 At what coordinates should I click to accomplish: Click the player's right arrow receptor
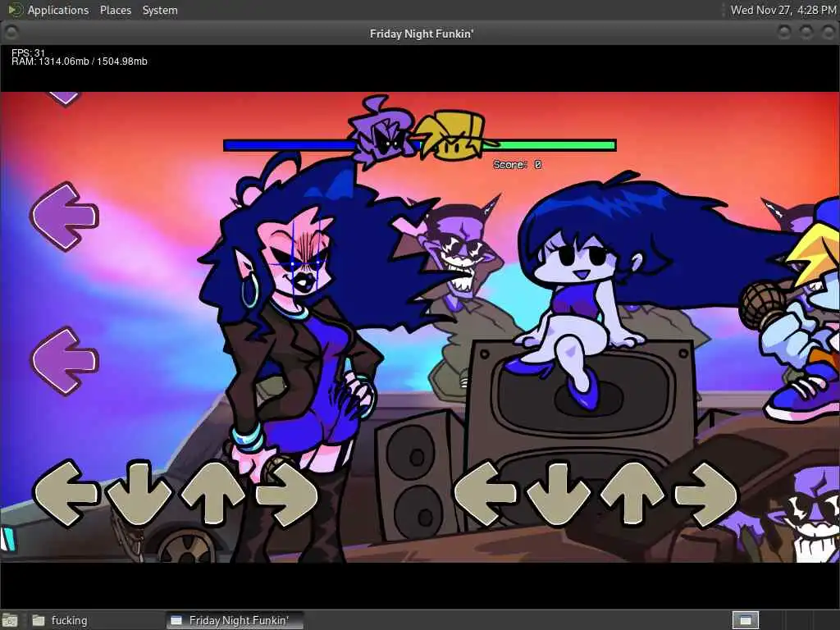[706, 495]
